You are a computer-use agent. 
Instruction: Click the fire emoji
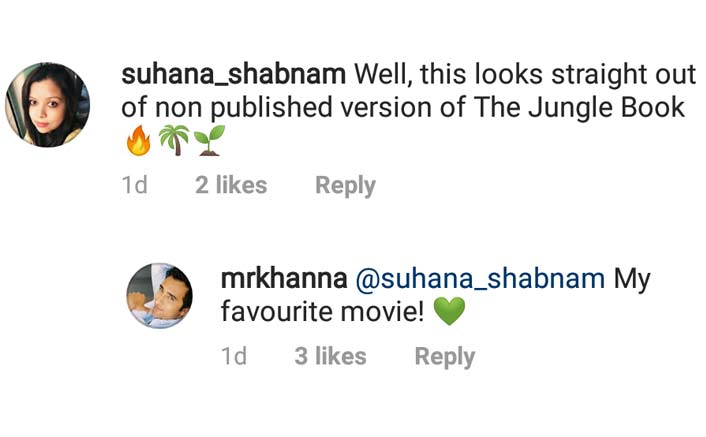coord(138,141)
